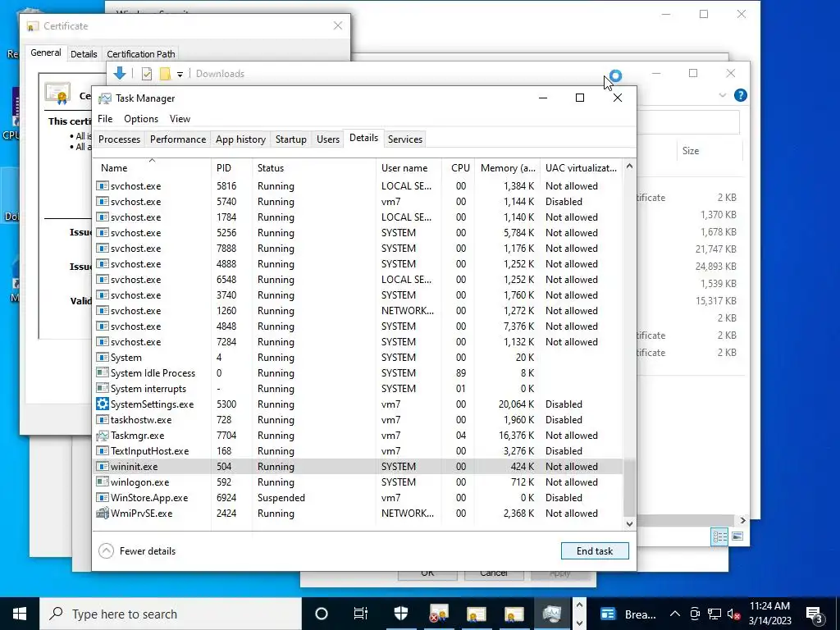840x630 pixels.
Task: Click the network tray icon
Action: click(714, 614)
